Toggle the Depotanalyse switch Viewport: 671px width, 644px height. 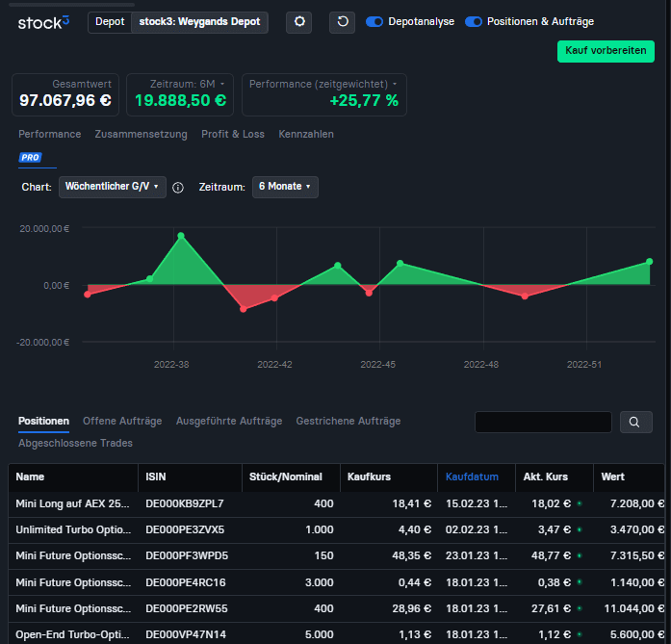[x=374, y=22]
